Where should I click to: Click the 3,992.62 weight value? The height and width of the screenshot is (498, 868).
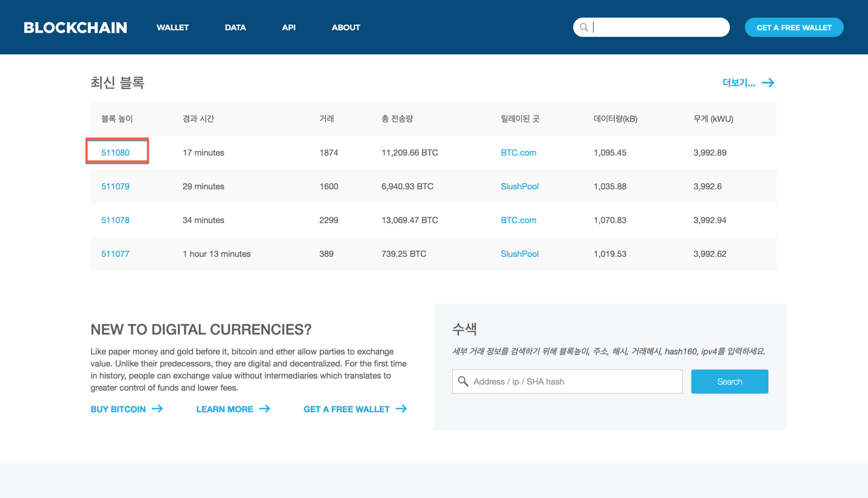(710, 254)
